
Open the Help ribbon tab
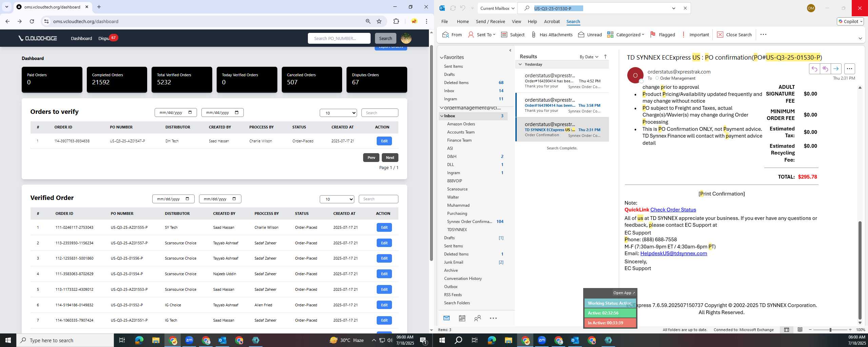point(532,21)
